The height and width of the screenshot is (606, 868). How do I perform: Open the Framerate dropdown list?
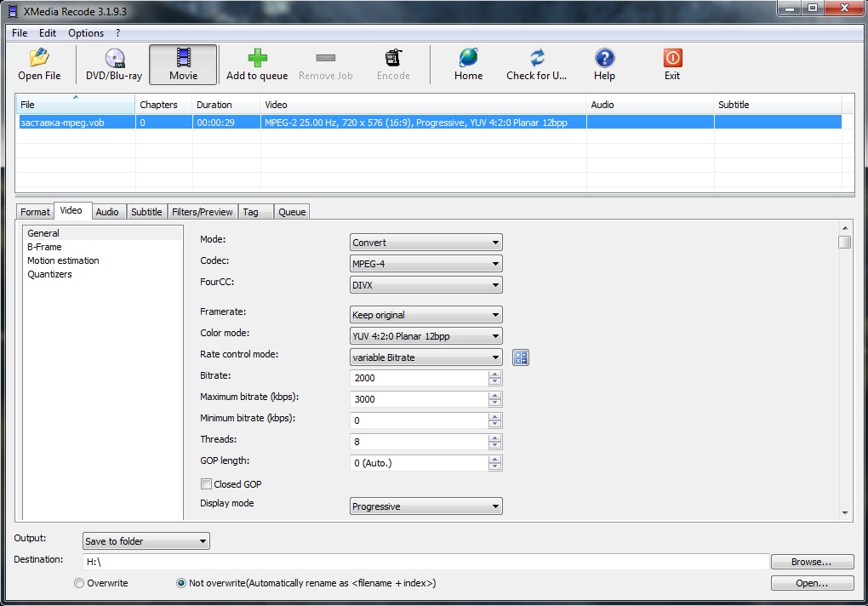(x=426, y=315)
